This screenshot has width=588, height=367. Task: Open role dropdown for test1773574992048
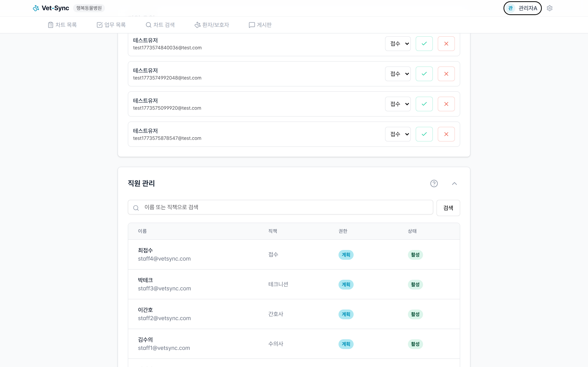tap(398, 74)
